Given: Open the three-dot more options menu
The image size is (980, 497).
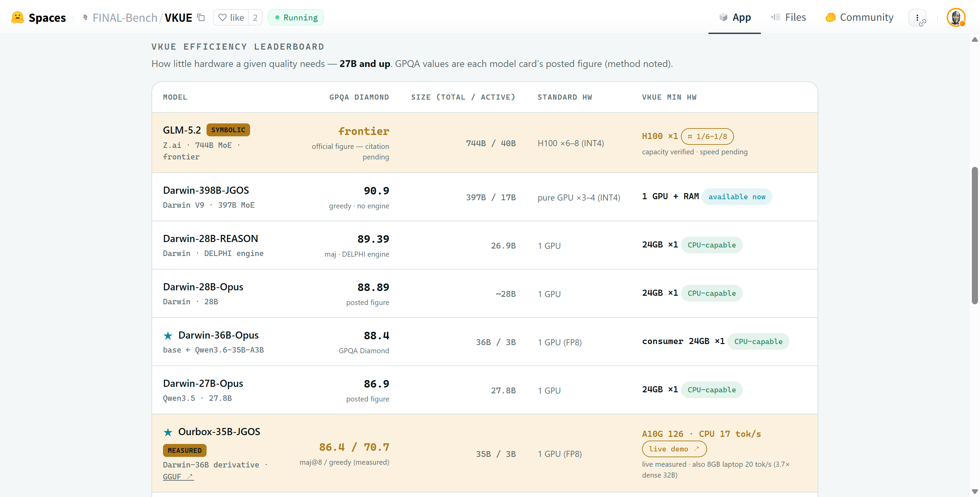Looking at the screenshot, I should click(917, 17).
